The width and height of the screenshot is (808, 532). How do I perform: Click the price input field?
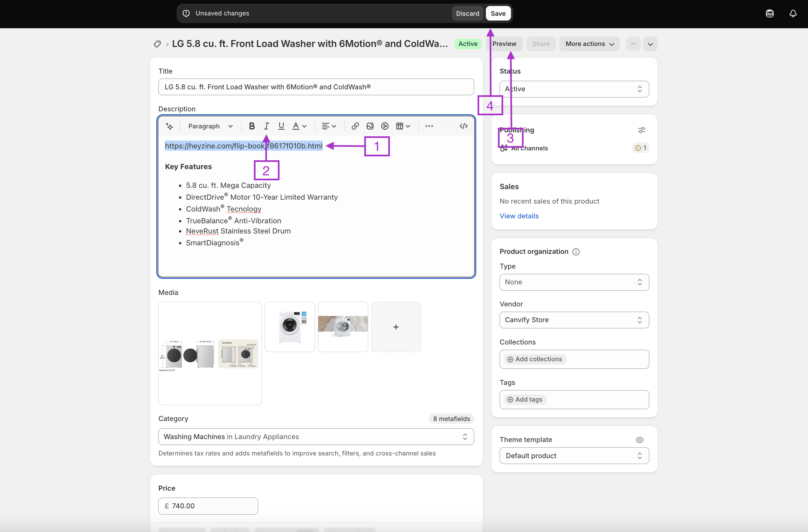pyautogui.click(x=208, y=506)
